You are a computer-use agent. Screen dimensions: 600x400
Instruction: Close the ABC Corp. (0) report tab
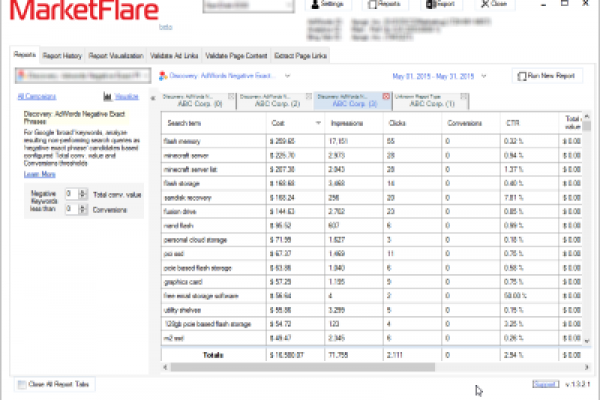[231, 96]
